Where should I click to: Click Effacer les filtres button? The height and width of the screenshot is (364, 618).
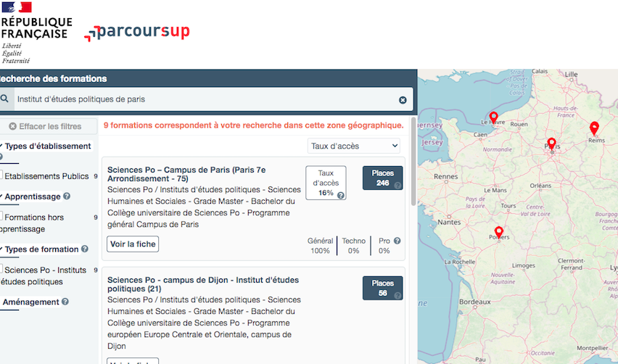click(x=48, y=126)
